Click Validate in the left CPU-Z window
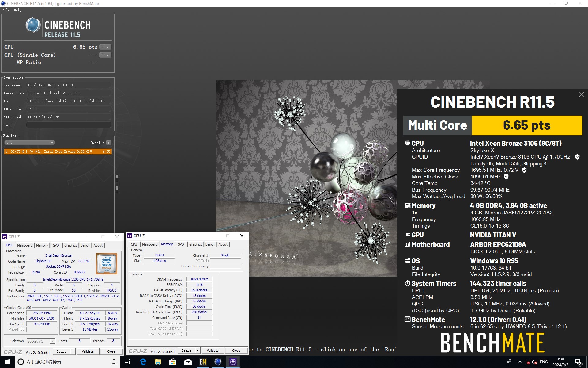This screenshot has height=368, width=588. click(88, 351)
